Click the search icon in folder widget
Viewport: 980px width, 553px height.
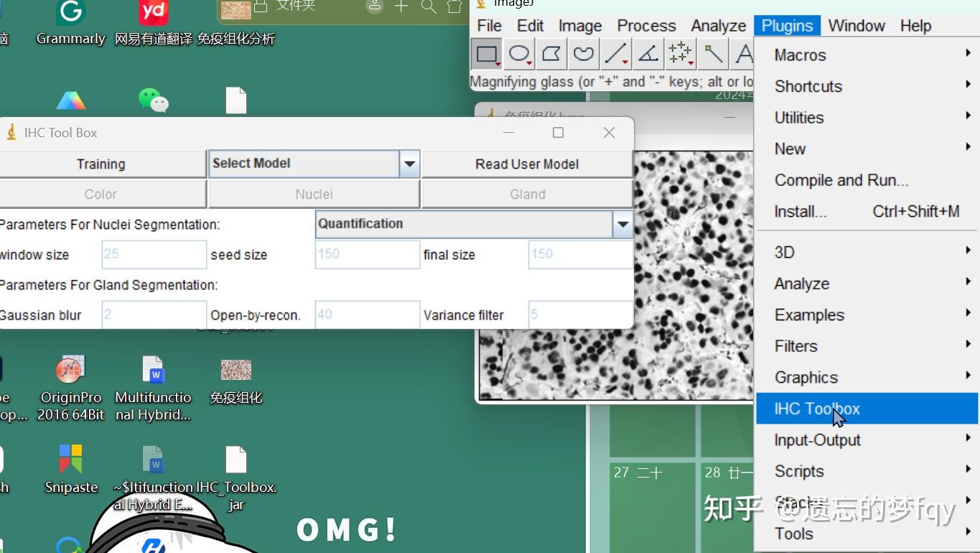pyautogui.click(x=428, y=6)
